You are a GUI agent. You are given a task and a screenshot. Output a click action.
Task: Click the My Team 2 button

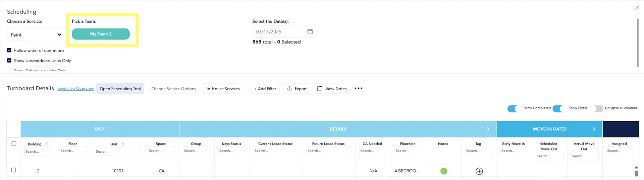[x=101, y=34]
